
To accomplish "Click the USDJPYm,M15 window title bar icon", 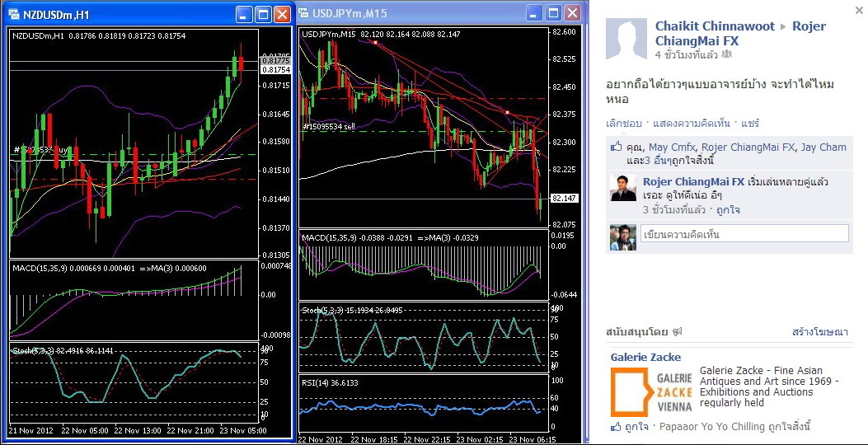I will [304, 13].
